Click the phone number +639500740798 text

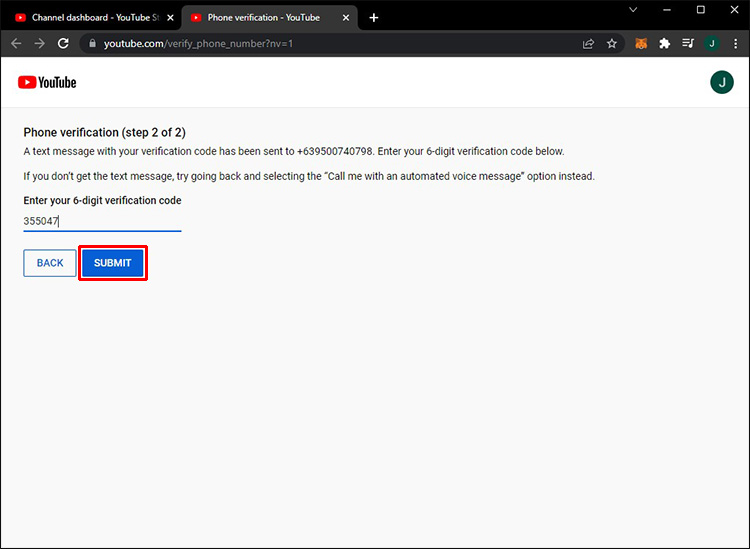click(334, 151)
